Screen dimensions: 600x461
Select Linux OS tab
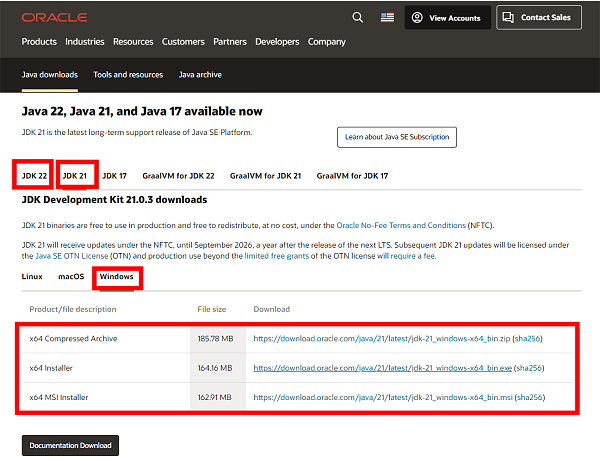(x=32, y=277)
